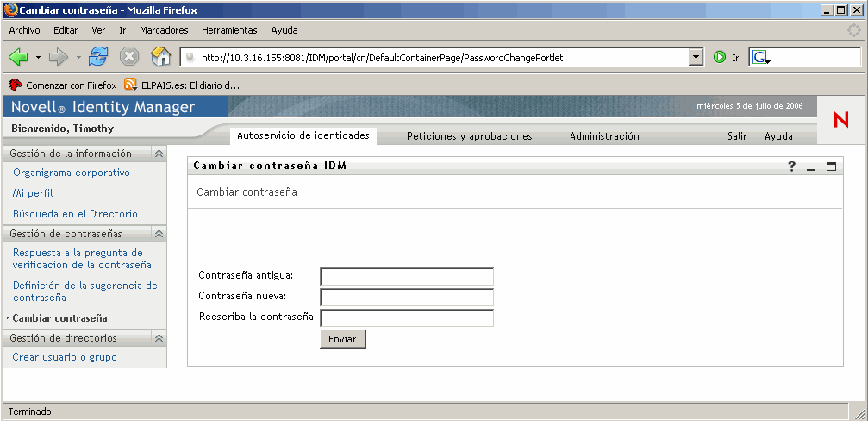Screen dimensions: 868x421
Task: Click the red Novell N logo
Action: coord(840,120)
